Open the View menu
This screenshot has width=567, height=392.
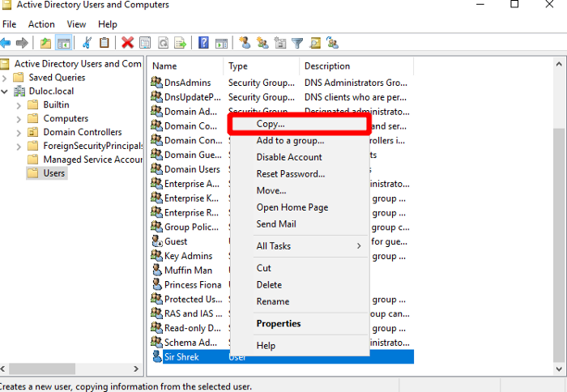(x=76, y=24)
